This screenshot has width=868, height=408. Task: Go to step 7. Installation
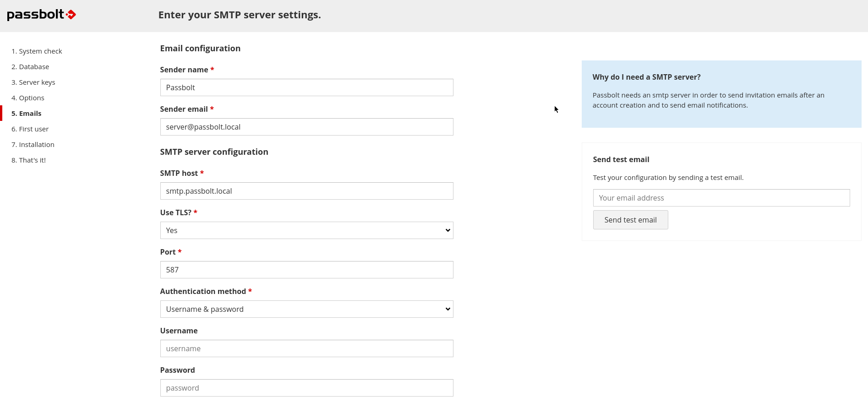33,145
